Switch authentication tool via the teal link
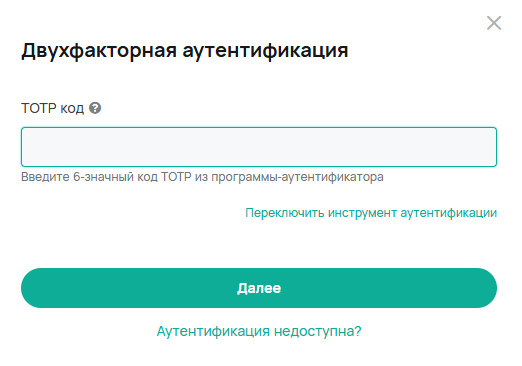 pos(371,213)
